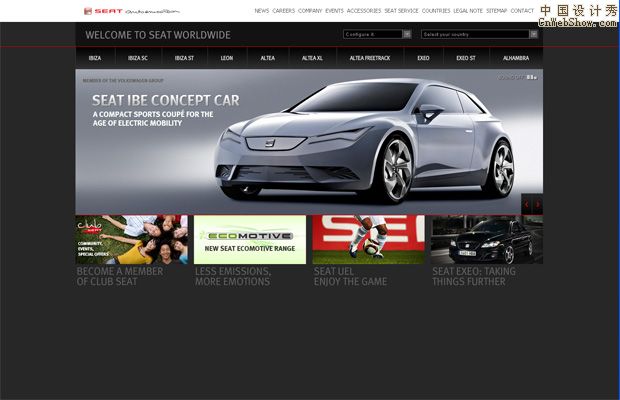Viewport: 620px width, 400px height.
Task: Click SEAT Exeo: Taking things further link
Action: tap(474, 276)
